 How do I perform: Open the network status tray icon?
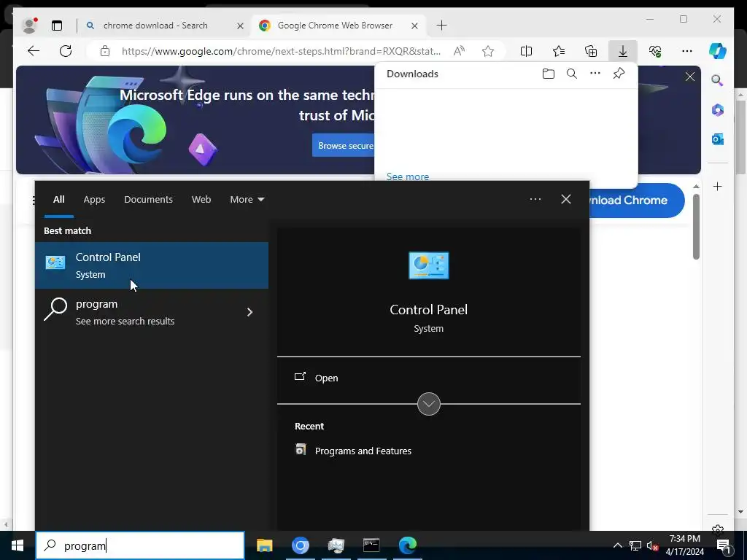pyautogui.click(x=635, y=545)
